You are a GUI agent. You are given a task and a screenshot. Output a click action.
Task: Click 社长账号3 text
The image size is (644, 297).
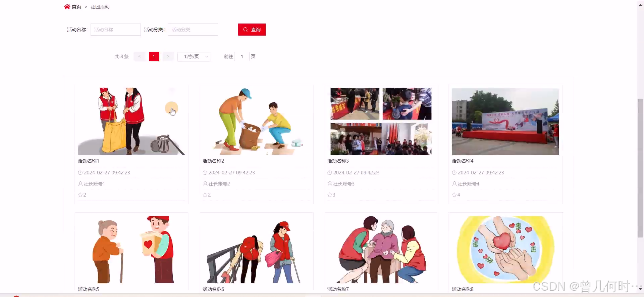pos(344,184)
